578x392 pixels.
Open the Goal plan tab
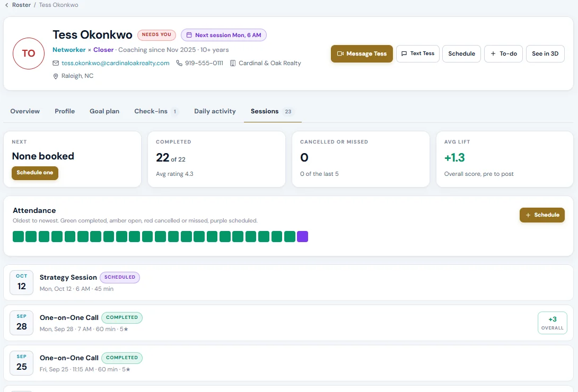pos(104,111)
